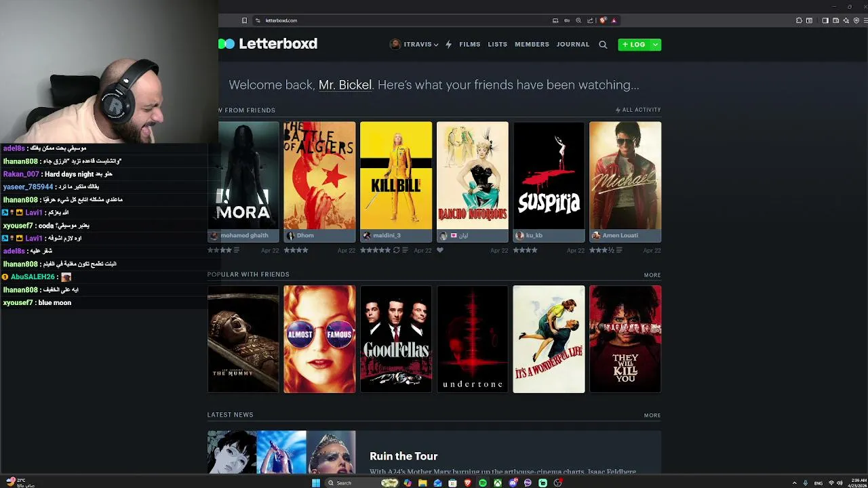Open the JOURNAL menu
The image size is (868, 488).
coord(573,45)
